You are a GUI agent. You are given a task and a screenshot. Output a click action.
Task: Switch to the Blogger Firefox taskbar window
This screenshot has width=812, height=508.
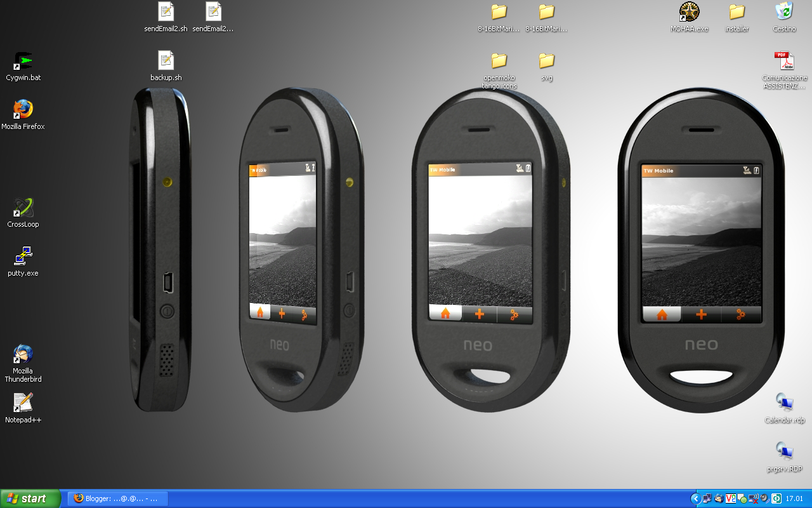(x=118, y=498)
